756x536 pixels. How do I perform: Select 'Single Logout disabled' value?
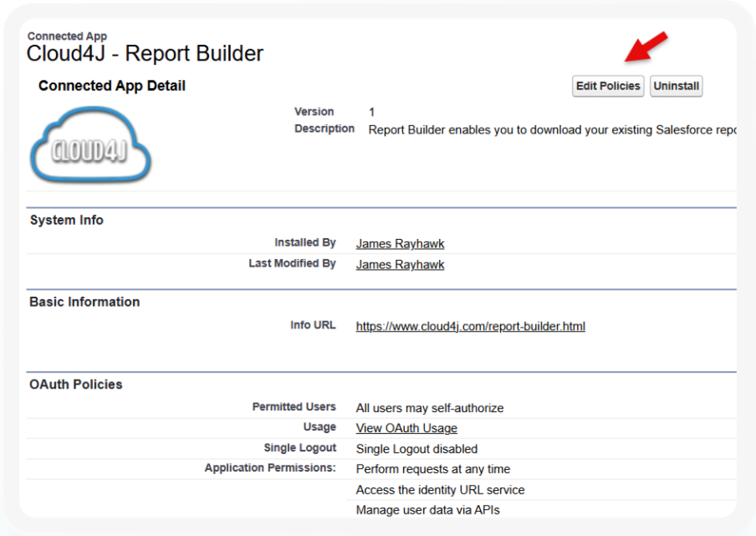coord(417,449)
